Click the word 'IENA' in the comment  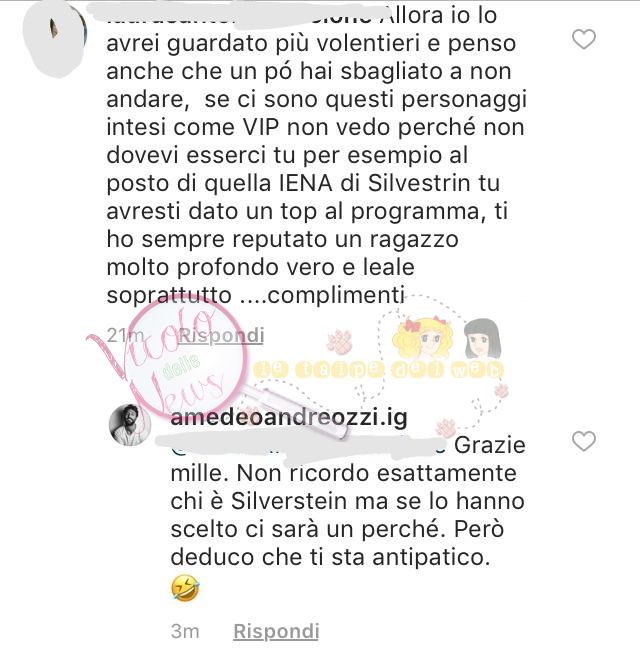click(306, 183)
